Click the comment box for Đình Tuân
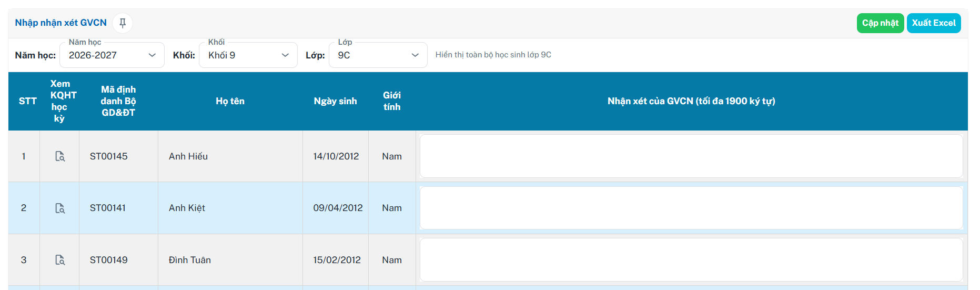Image resolution: width=980 pixels, height=290 pixels. [x=691, y=260]
